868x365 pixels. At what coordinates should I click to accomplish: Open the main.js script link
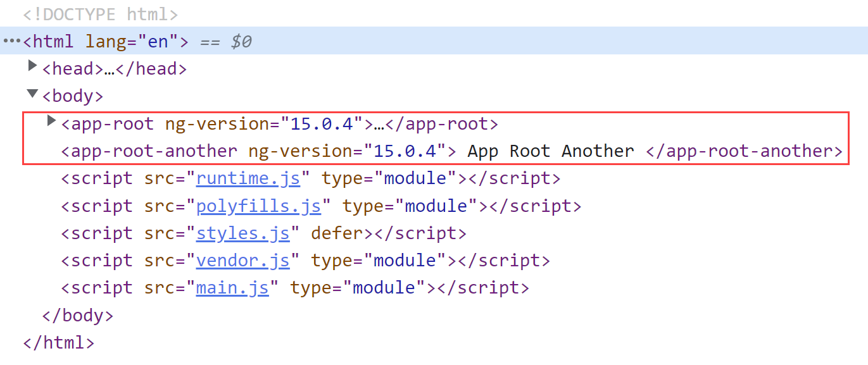coord(232,287)
